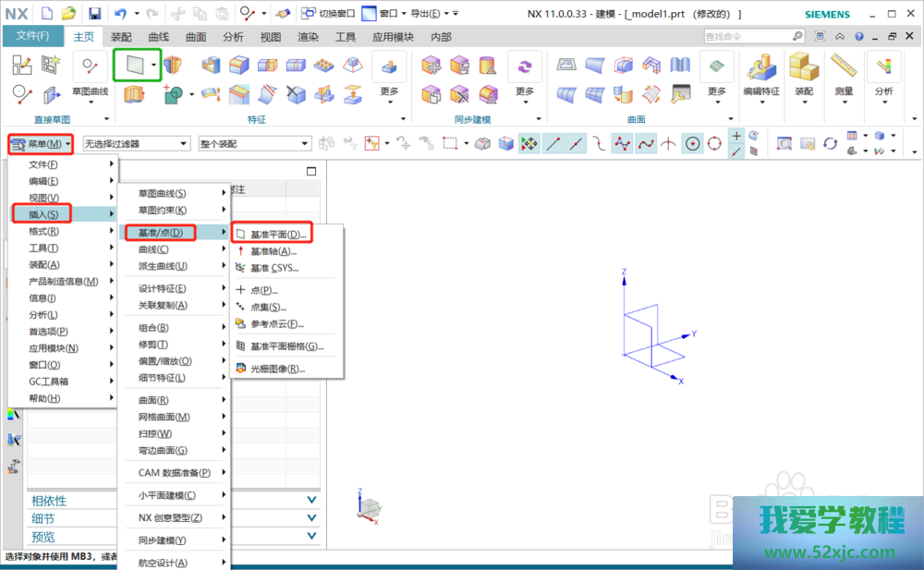The image size is (924, 570).
Task: Switch to the 曲面 ribbon tab
Action: 196,37
